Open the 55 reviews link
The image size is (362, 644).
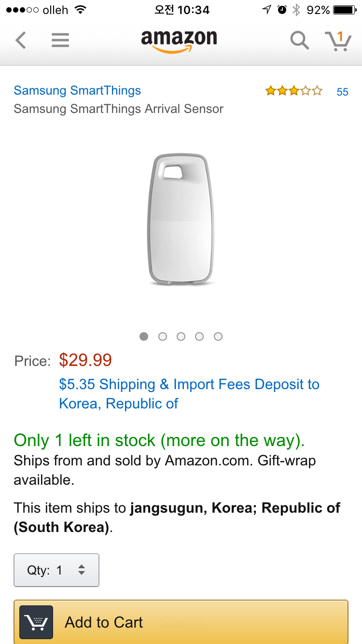(342, 92)
